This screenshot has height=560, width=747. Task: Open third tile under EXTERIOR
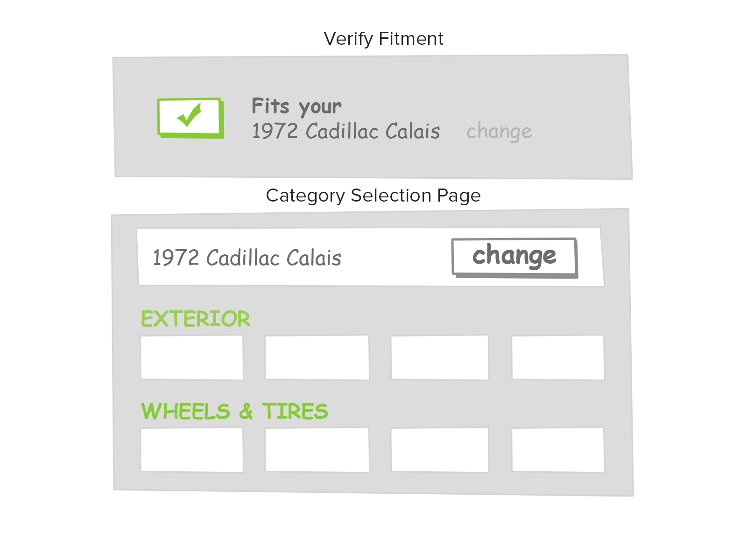pos(440,357)
